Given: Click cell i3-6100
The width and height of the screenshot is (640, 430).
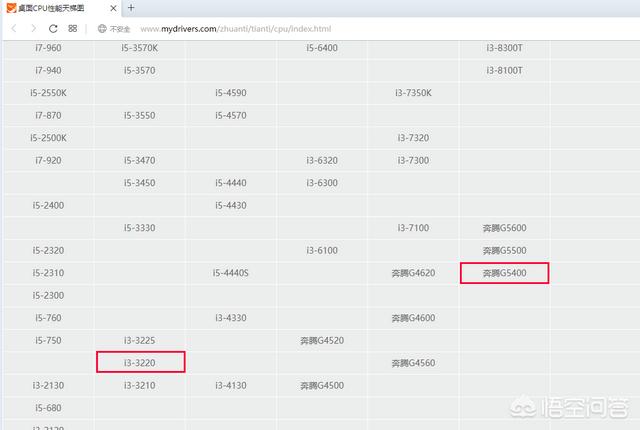Looking at the screenshot, I should click(322, 250).
